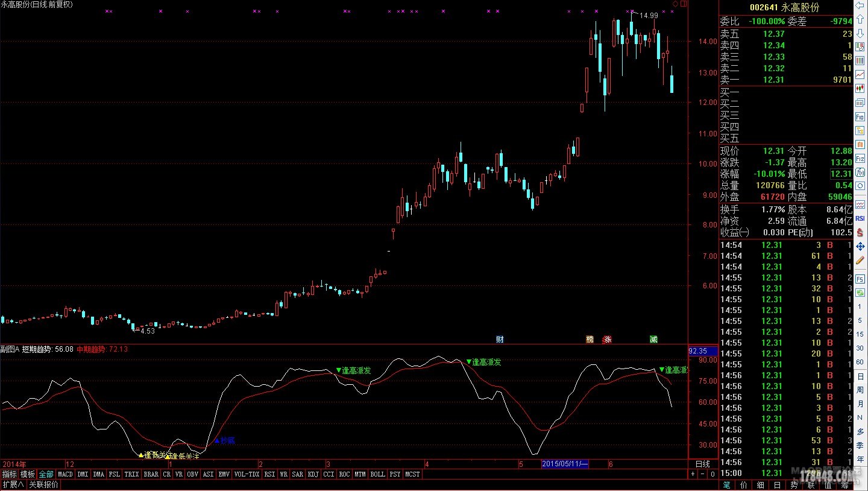Screen dimensions: 868x491
Task: Click the 0 button in bottom bar
Action: tap(712, 474)
